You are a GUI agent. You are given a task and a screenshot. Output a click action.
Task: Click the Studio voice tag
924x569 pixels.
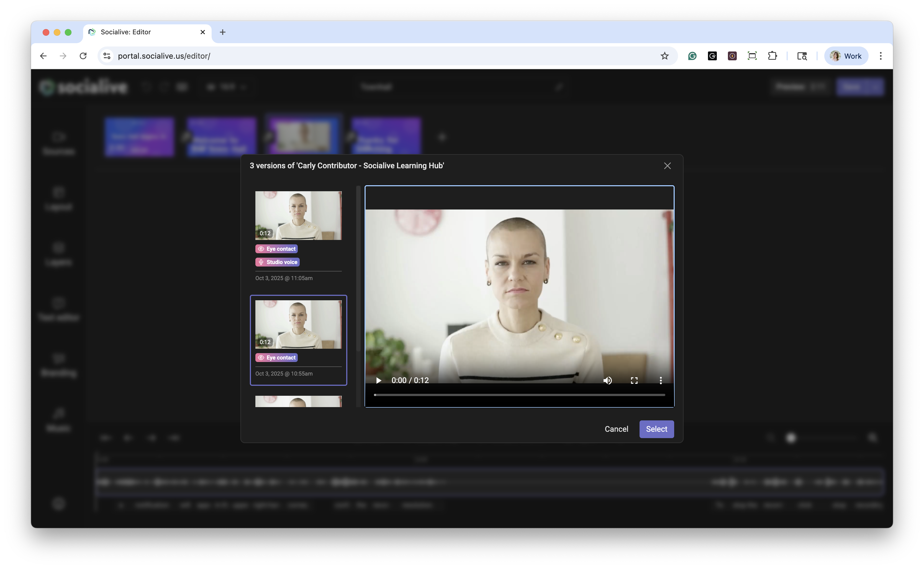click(x=278, y=262)
